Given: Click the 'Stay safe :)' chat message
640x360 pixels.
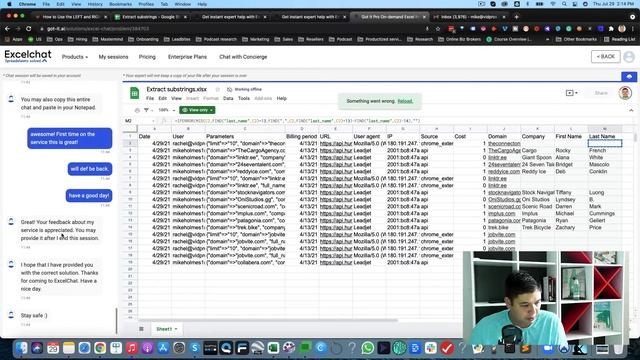Looking at the screenshot, I should tap(34, 316).
